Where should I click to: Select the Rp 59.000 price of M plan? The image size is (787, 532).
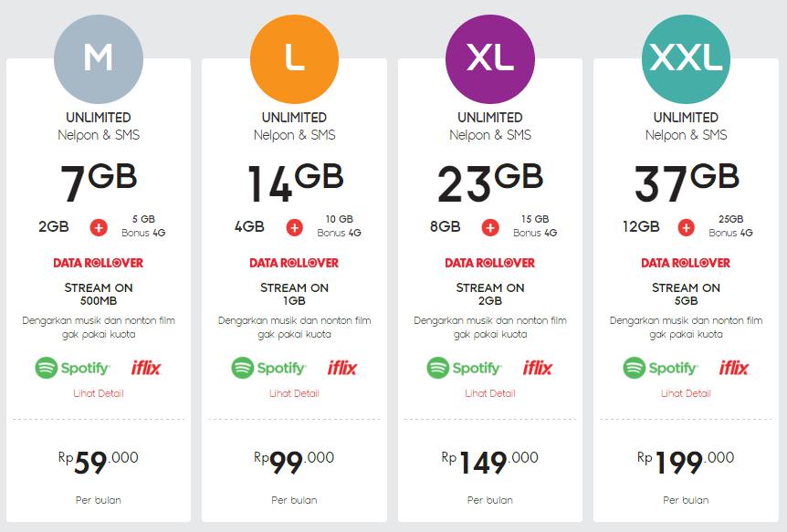point(99,462)
